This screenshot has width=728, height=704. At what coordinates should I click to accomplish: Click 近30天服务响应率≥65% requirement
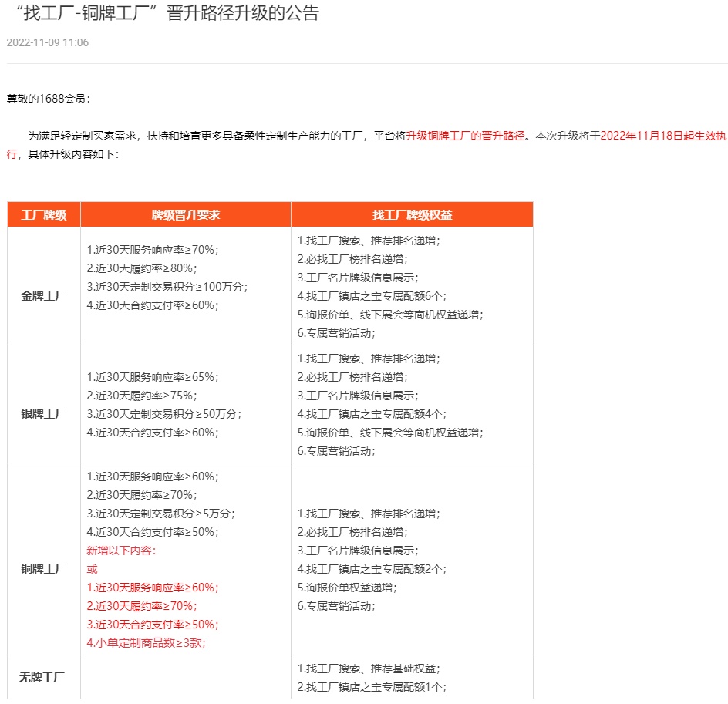pos(153,377)
